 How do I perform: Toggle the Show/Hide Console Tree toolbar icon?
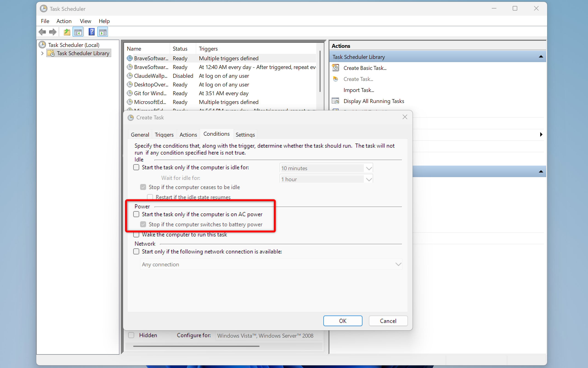(x=78, y=32)
